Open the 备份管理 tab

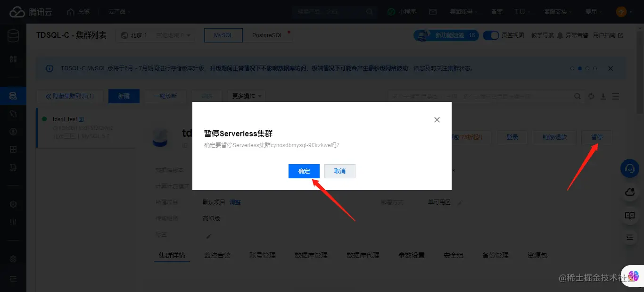[x=495, y=255]
